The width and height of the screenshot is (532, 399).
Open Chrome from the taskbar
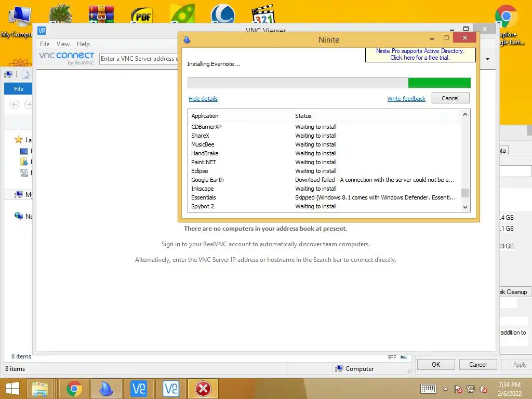pos(74,389)
